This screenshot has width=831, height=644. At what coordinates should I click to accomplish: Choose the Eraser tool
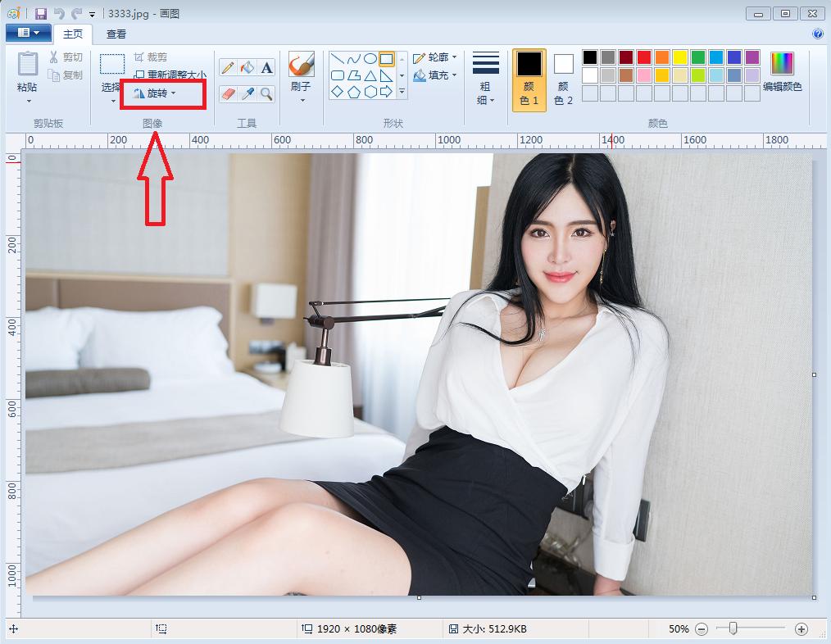(229, 92)
